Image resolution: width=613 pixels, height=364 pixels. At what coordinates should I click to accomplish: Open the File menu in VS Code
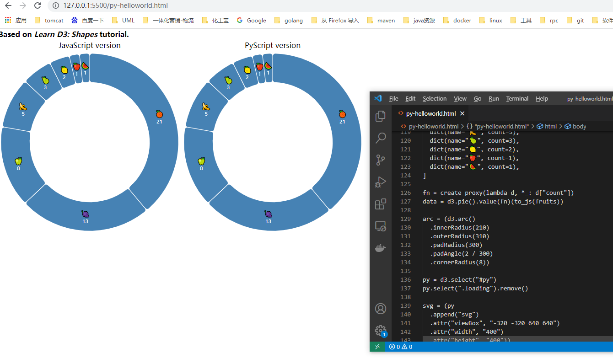click(x=393, y=98)
